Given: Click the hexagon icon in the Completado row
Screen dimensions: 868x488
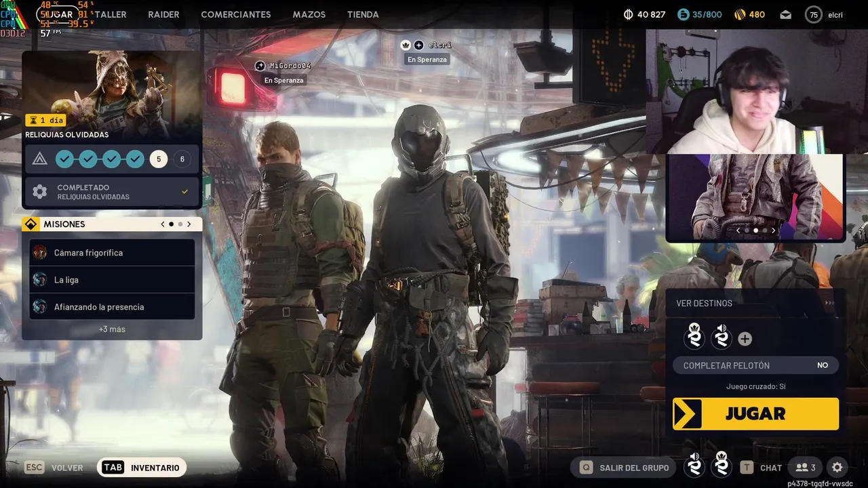Looking at the screenshot, I should (40, 192).
